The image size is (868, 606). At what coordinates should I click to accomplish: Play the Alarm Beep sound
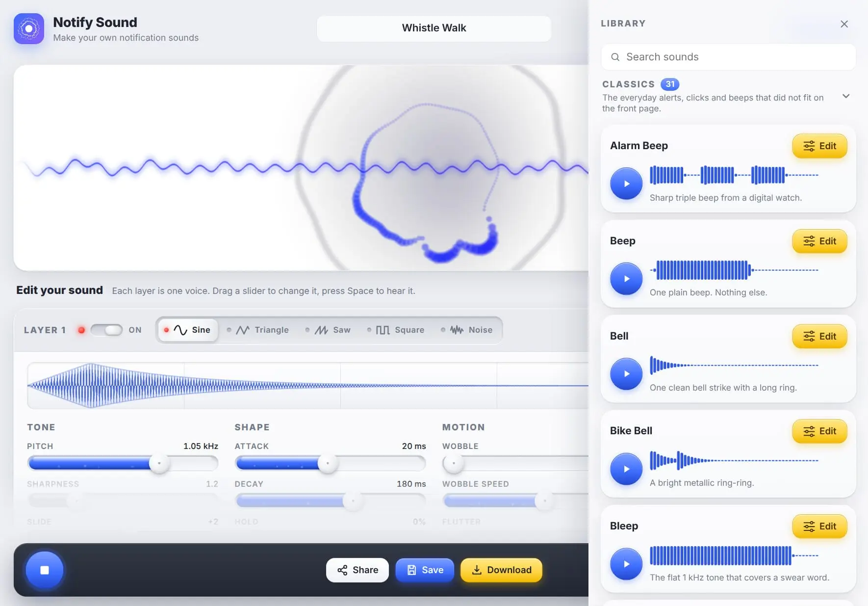coord(626,184)
